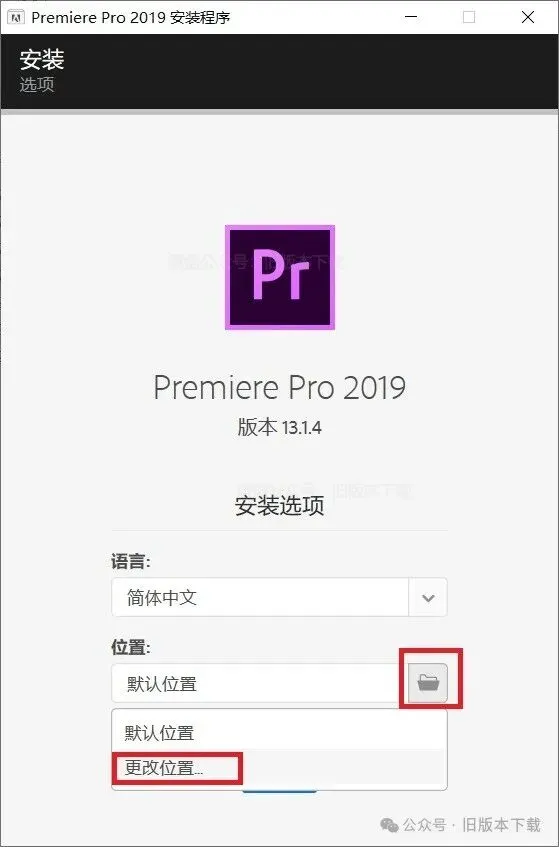Viewport: 559px width, 847px height.
Task: Click the purple Pr application logo
Action: tap(280, 277)
